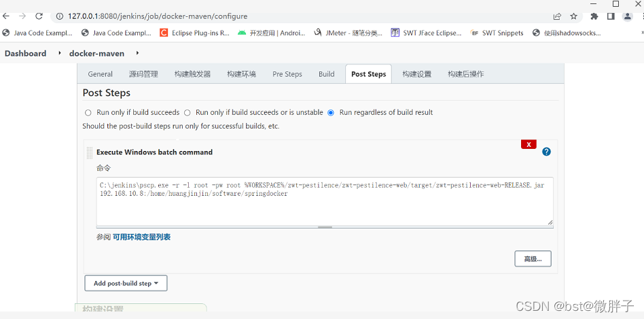Screen dimensions: 644x319
Task: Switch to the General tab
Action: tap(100, 74)
